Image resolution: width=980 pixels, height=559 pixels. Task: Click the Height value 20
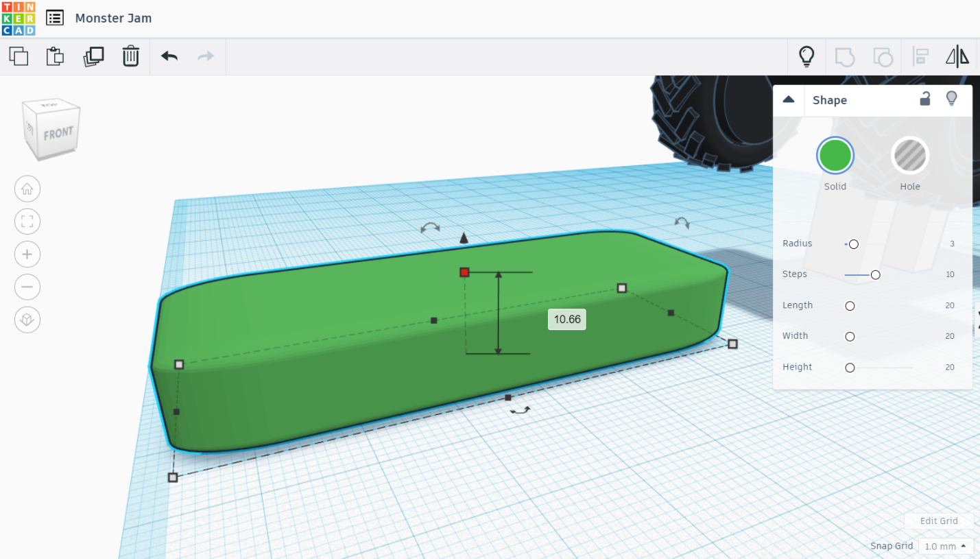[950, 367]
